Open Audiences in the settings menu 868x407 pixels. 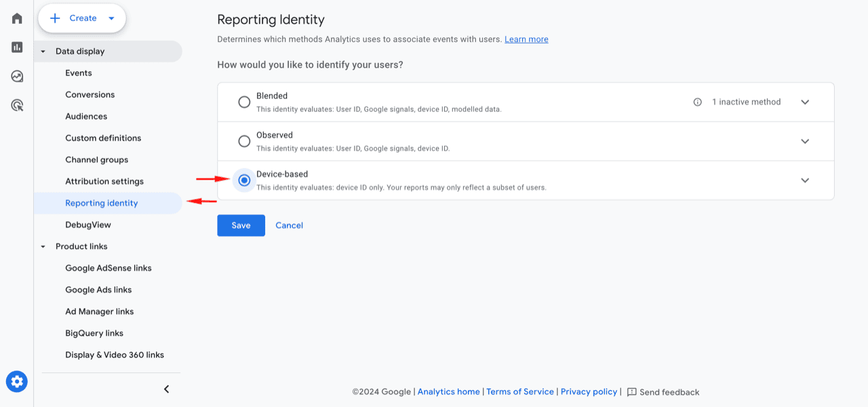86,117
